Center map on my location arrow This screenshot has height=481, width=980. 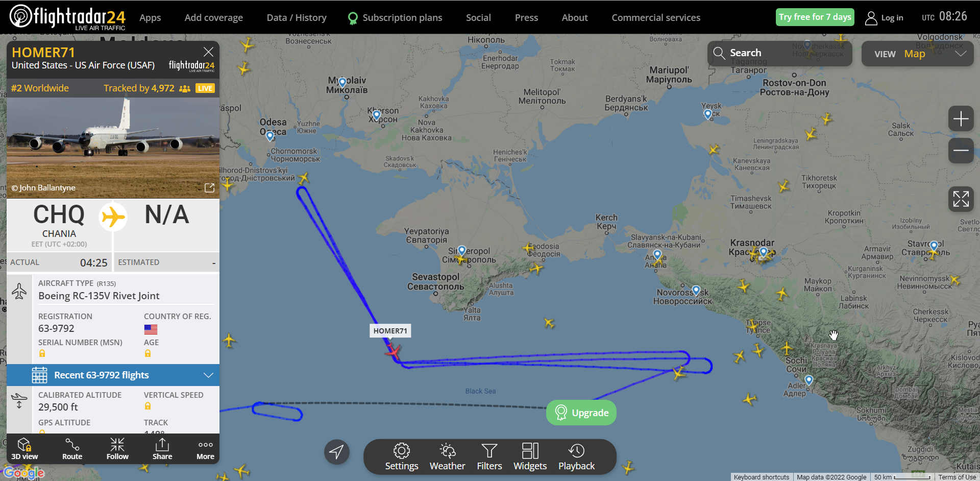(336, 452)
